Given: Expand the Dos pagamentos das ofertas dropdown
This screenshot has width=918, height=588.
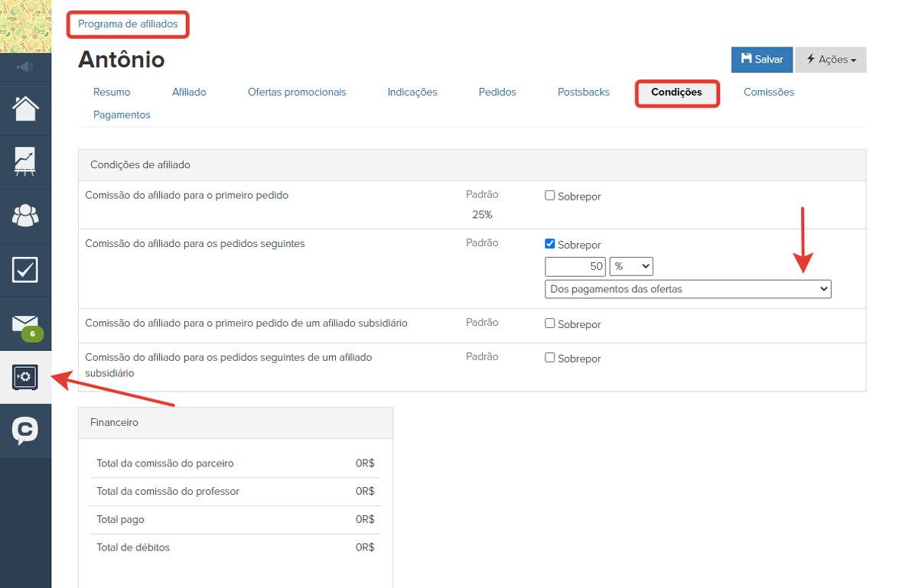Looking at the screenshot, I should tap(687, 289).
